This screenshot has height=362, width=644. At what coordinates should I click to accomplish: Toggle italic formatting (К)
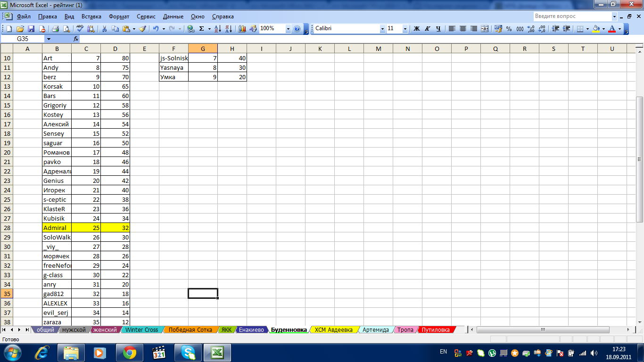[x=427, y=29]
